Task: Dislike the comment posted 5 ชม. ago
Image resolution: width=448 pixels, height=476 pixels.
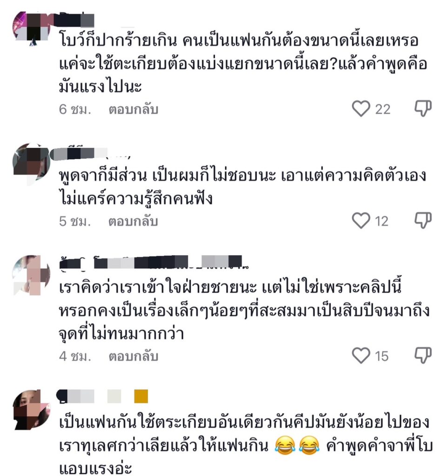Action: pos(423,220)
